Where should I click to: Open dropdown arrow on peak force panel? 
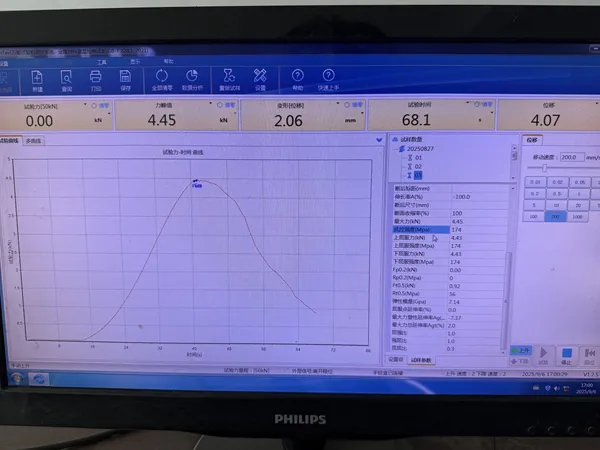(x=210, y=103)
